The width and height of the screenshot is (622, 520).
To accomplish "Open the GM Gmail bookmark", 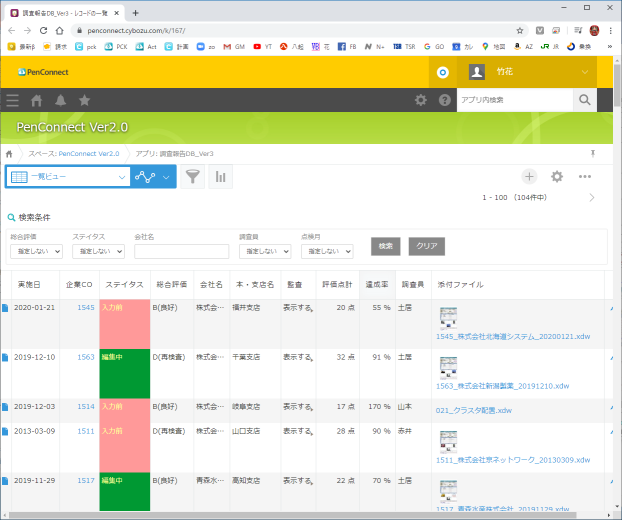I will point(234,47).
